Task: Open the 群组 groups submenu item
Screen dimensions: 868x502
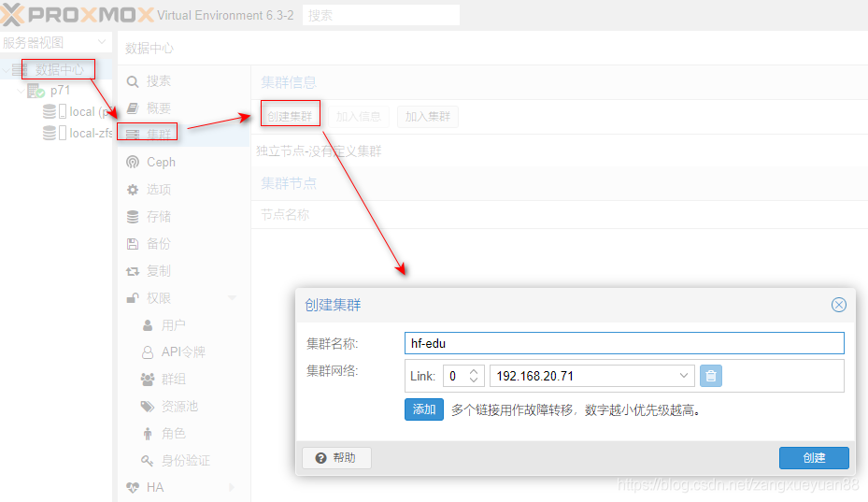Action: click(x=184, y=380)
